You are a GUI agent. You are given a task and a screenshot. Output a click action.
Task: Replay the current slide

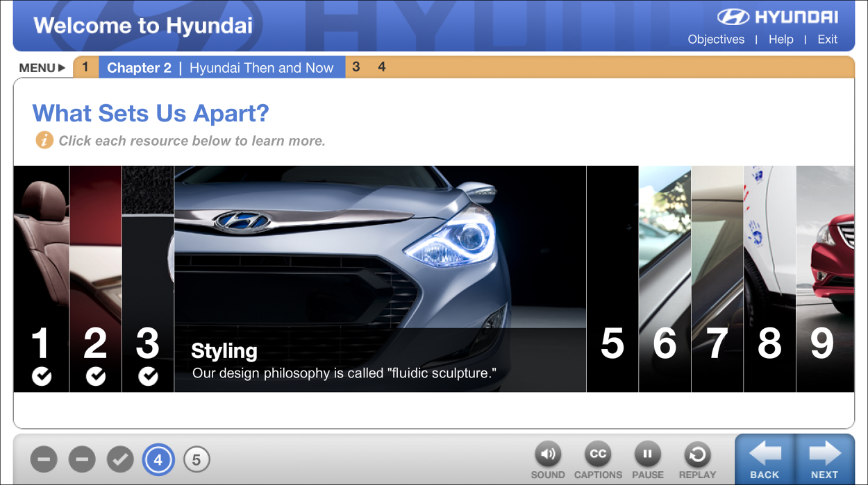pos(697,455)
